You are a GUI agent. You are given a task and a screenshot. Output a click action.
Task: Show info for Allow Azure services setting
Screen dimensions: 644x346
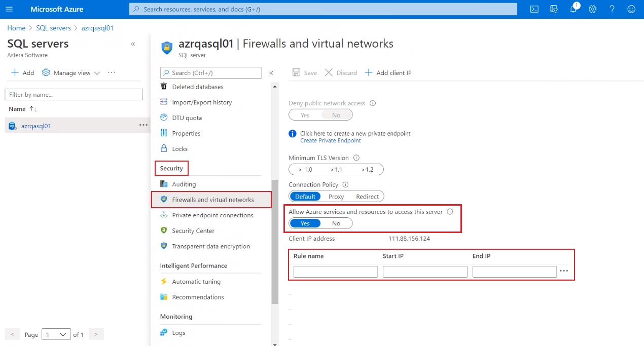(x=450, y=212)
